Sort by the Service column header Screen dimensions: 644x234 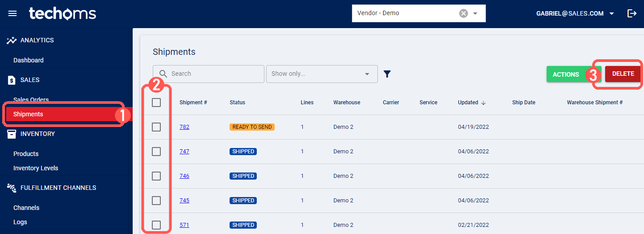tap(428, 103)
